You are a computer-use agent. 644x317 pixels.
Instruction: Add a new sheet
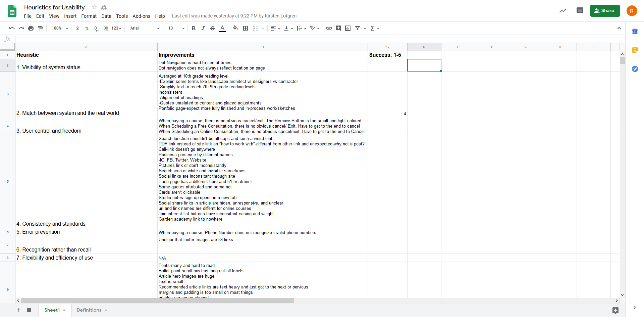point(19,310)
